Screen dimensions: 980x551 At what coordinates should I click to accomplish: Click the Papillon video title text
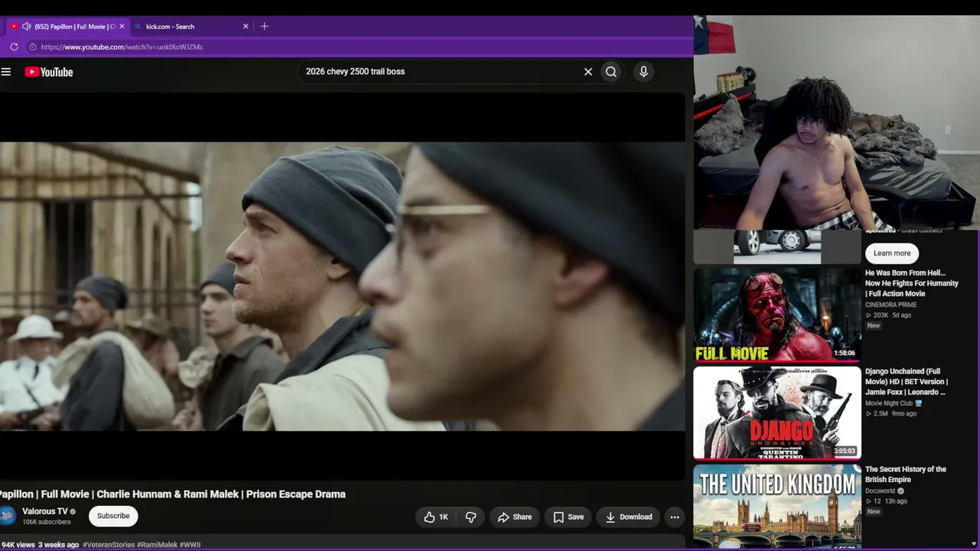coord(172,494)
